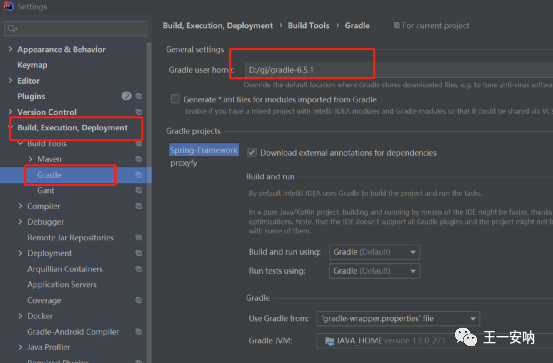Screen dimensions: 553x363
Task: Expand the Java Profiler node
Action: pyautogui.click(x=20, y=347)
